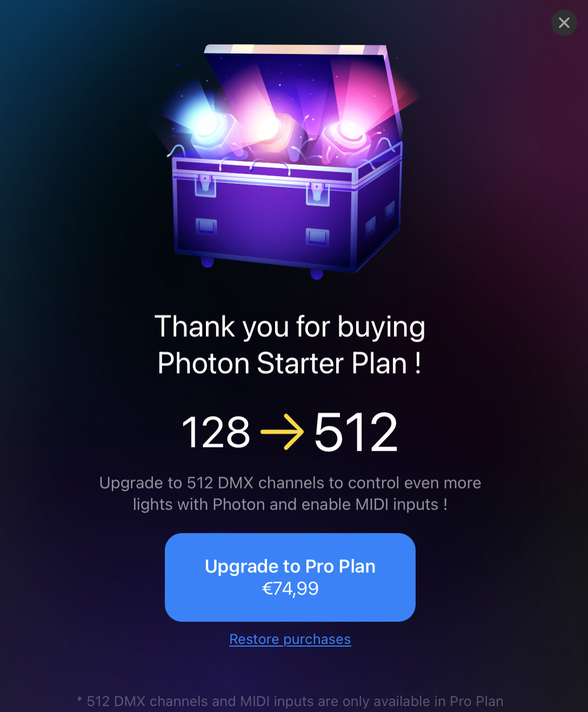The height and width of the screenshot is (712, 588).
Task: Click the Pro Plan footnote at the bottom
Action: click(x=290, y=701)
